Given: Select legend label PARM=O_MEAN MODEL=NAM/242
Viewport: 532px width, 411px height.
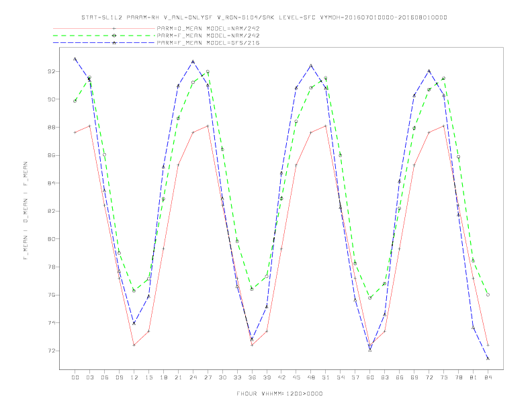Looking at the screenshot, I should (x=208, y=28).
